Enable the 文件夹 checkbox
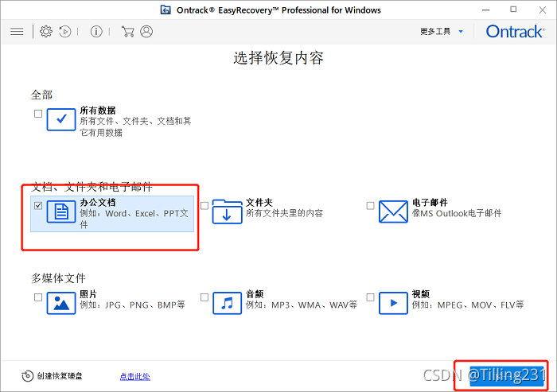 coord(204,206)
